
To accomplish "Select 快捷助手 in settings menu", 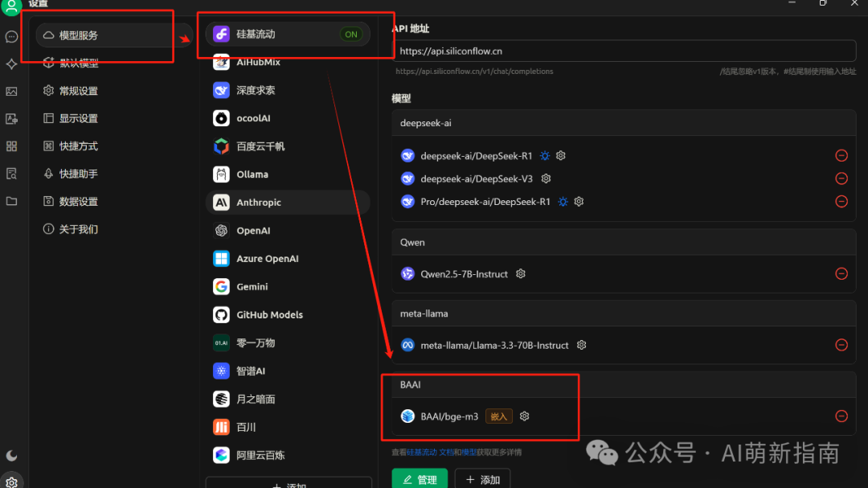I will pyautogui.click(x=114, y=174).
